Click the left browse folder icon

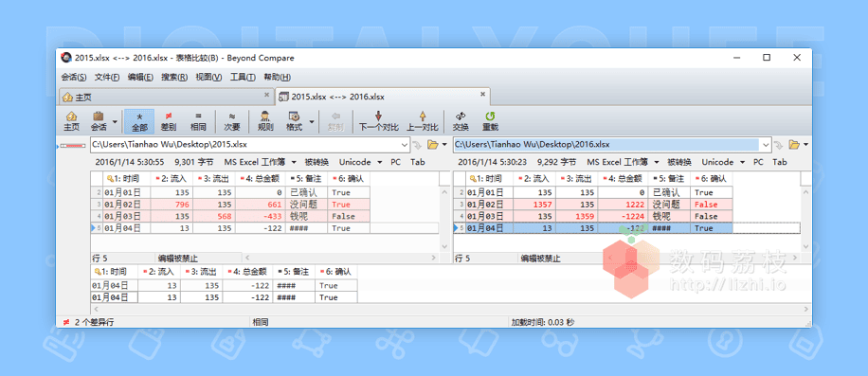pos(432,145)
